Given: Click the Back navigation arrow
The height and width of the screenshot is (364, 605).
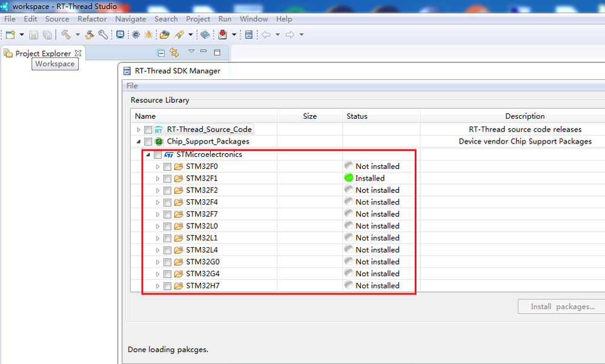Looking at the screenshot, I should click(x=266, y=35).
